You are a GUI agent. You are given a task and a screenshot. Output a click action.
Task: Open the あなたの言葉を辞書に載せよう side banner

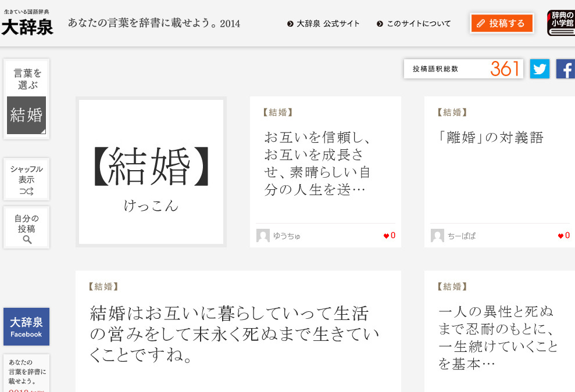coord(26,373)
